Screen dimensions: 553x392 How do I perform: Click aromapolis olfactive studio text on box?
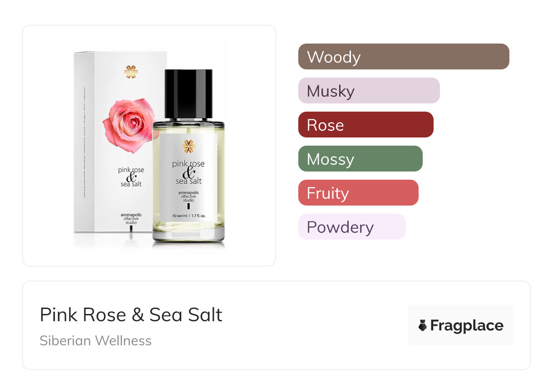pos(131,219)
